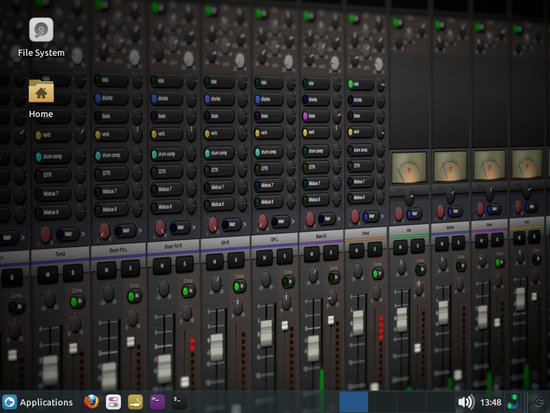This screenshot has height=413, width=550.
Task: Switch to the third workspace
Action: [411, 402]
